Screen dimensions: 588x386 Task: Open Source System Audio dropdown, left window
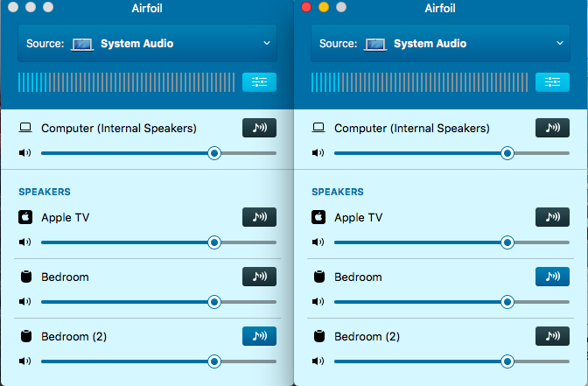coord(147,44)
